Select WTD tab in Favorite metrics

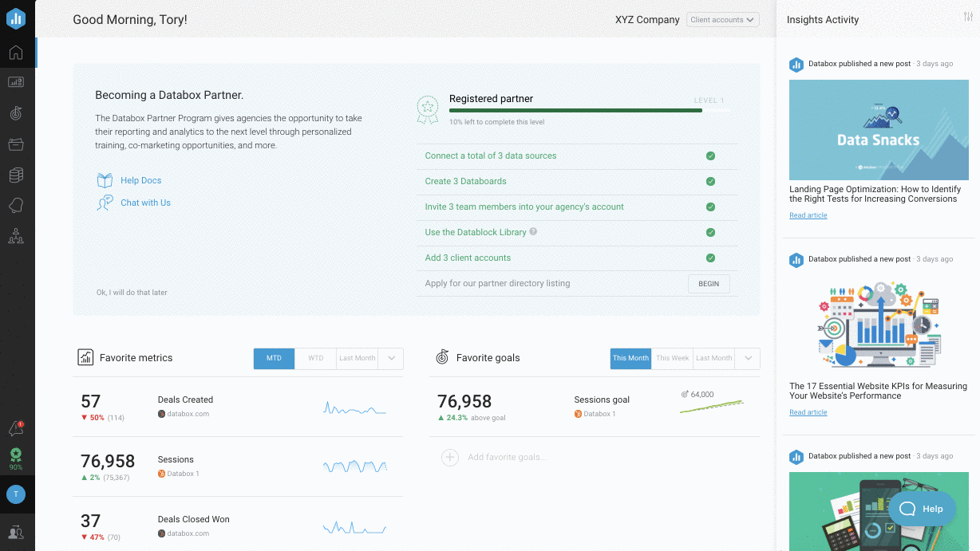pyautogui.click(x=315, y=358)
